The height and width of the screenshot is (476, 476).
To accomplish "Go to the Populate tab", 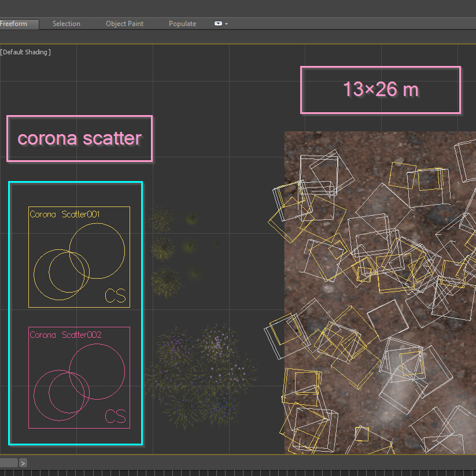I will click(x=182, y=24).
